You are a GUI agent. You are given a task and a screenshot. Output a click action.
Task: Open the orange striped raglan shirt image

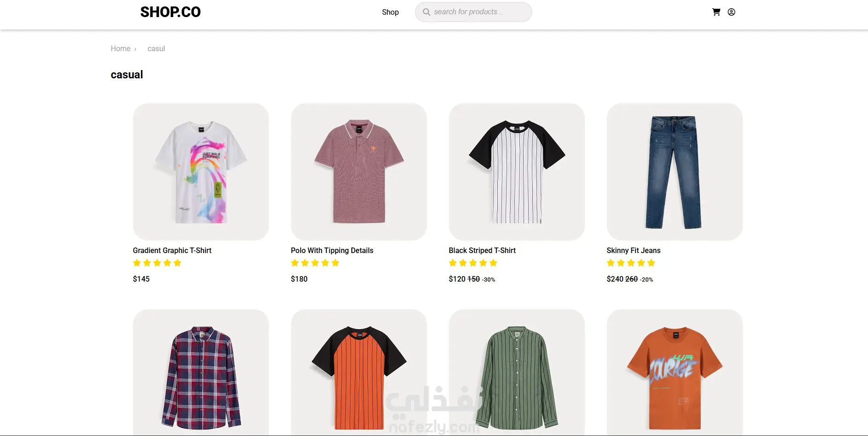coord(359,372)
